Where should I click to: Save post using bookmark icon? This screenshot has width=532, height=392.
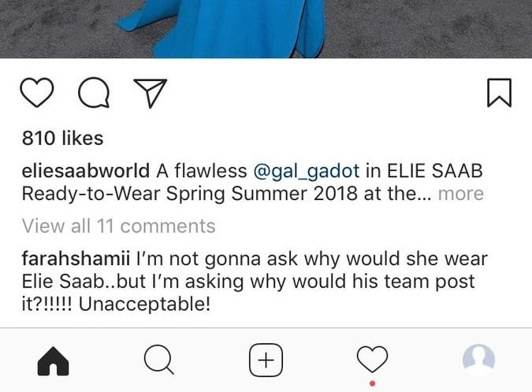pyautogui.click(x=499, y=93)
